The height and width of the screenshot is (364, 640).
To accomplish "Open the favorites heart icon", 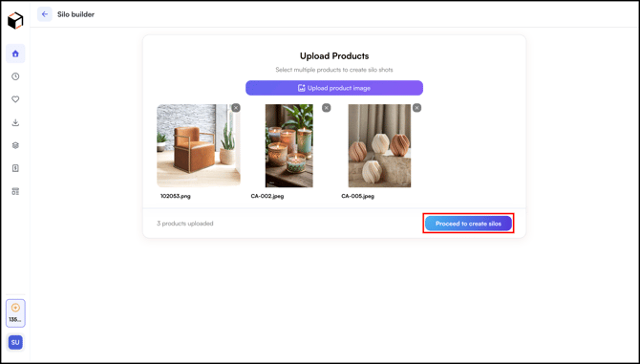I will pos(15,99).
